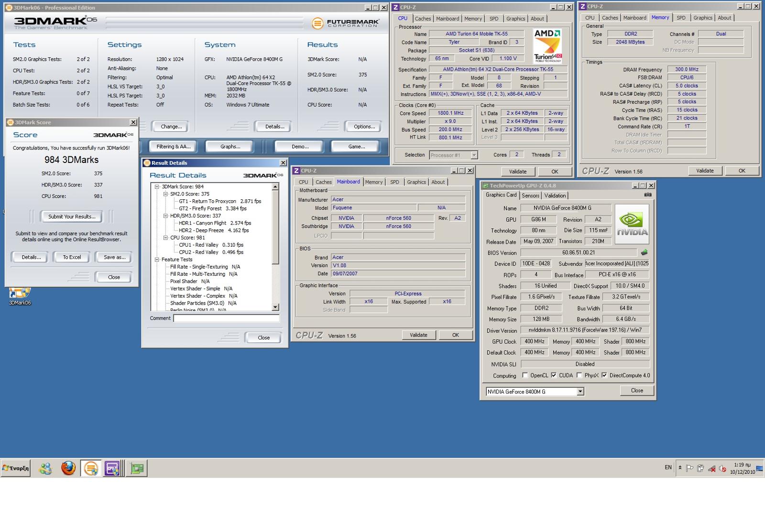The height and width of the screenshot is (532, 765).
Task: Click Demo button in 3DMark06
Action: pos(300,147)
